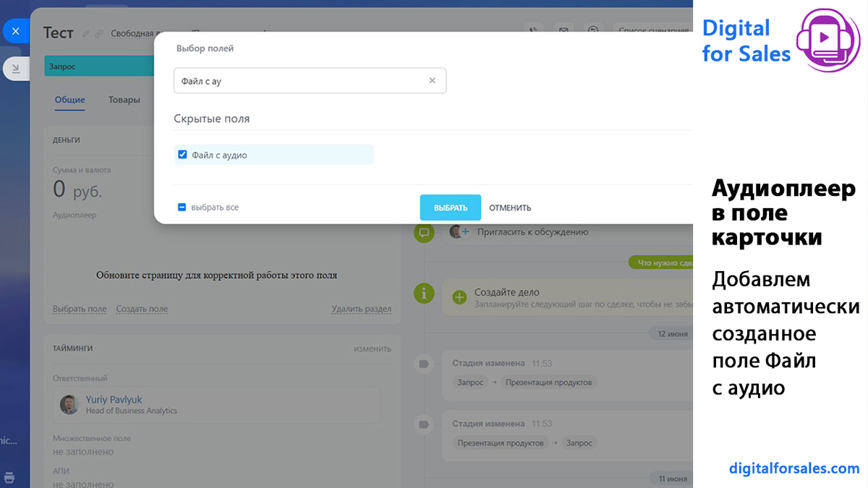Click the '12 июня' date label

pos(671,333)
